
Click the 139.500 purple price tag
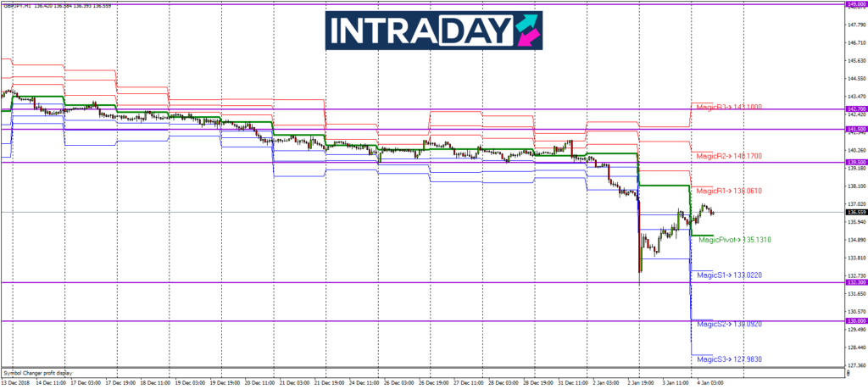[x=855, y=162]
